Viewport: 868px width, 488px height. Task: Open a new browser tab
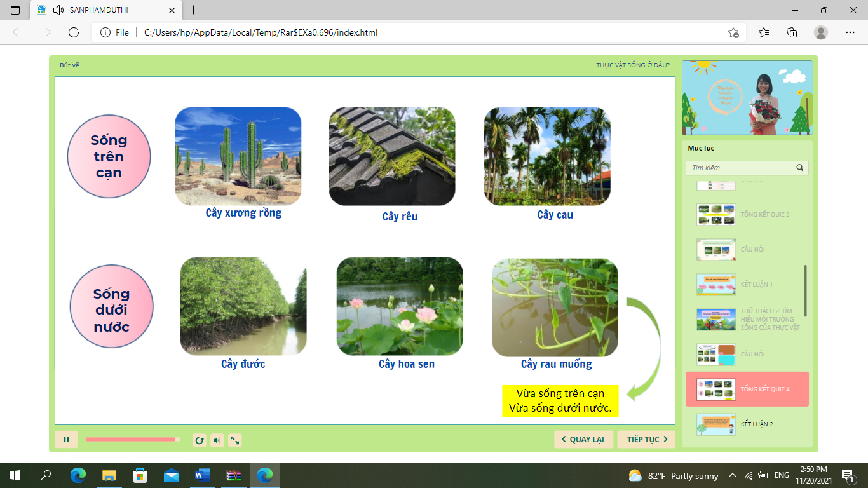pyautogui.click(x=194, y=10)
